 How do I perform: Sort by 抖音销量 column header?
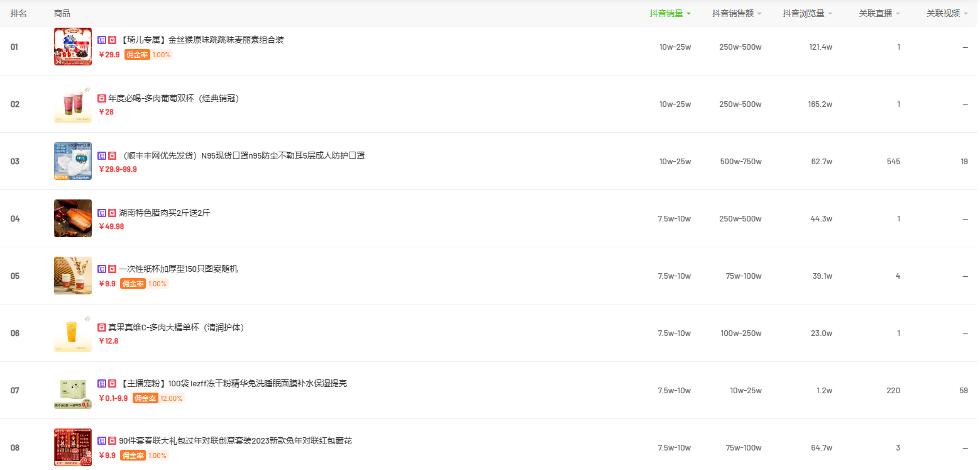[670, 13]
